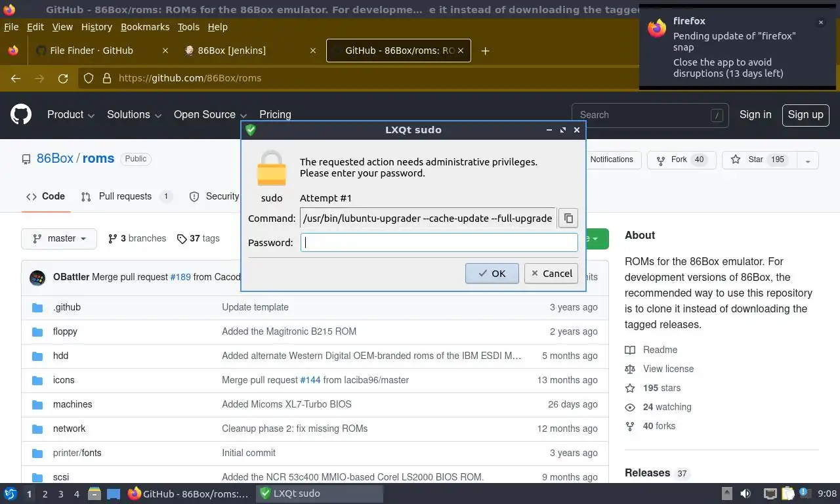Click the Command text field in sudo dialog

pos(428,219)
